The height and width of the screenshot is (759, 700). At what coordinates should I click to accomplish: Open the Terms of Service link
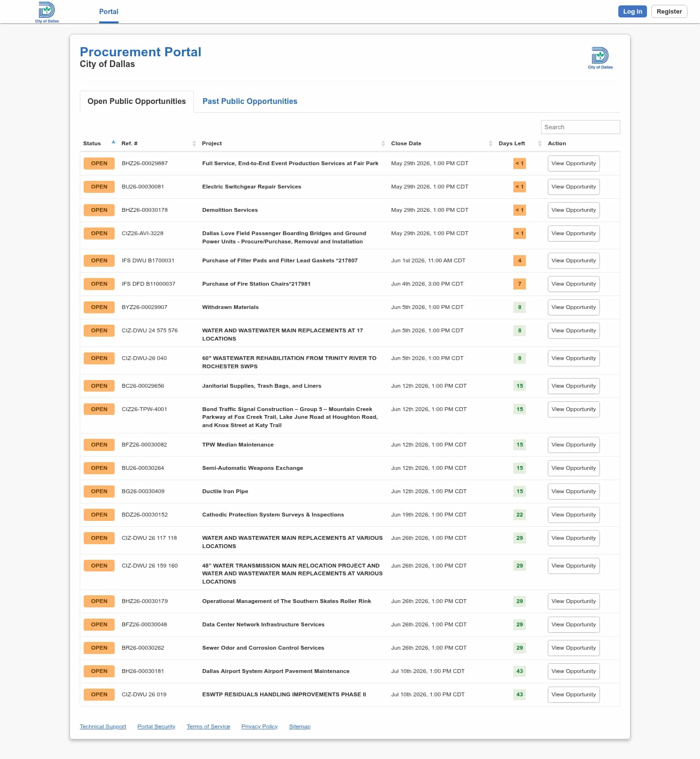pyautogui.click(x=208, y=726)
